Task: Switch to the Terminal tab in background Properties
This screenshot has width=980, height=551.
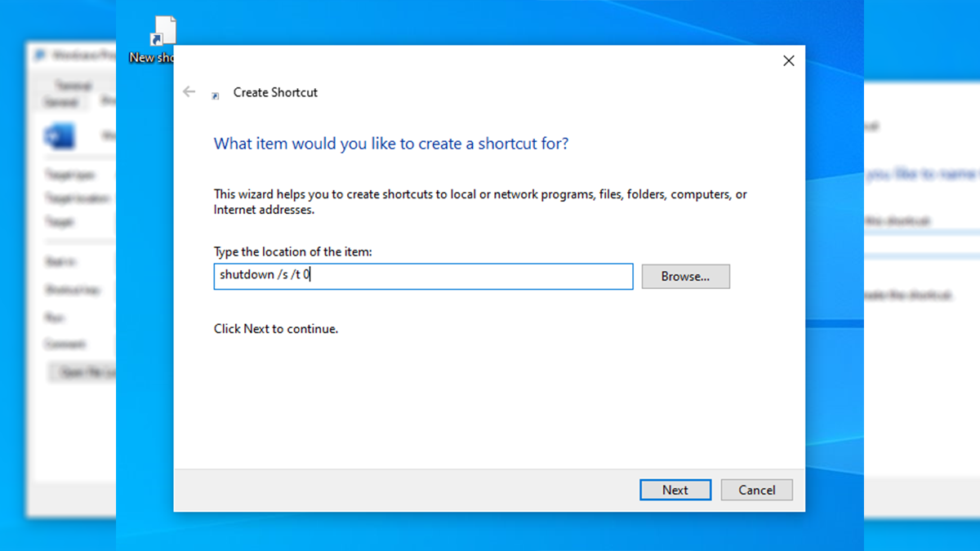Action: [x=73, y=86]
